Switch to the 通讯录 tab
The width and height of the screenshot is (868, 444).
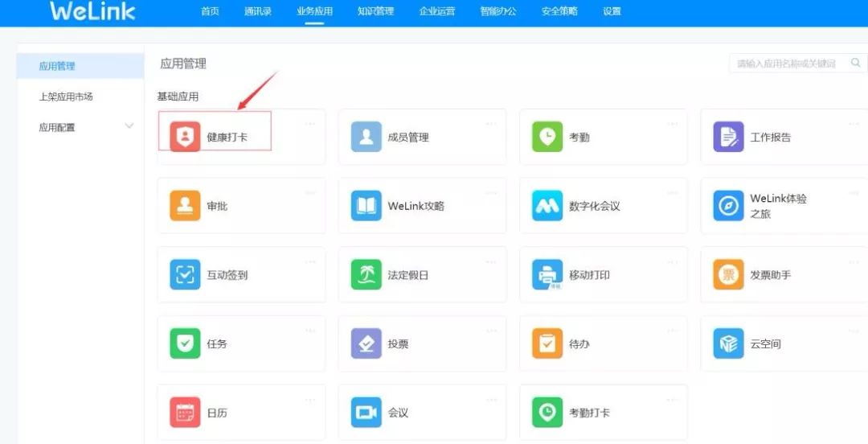(258, 11)
